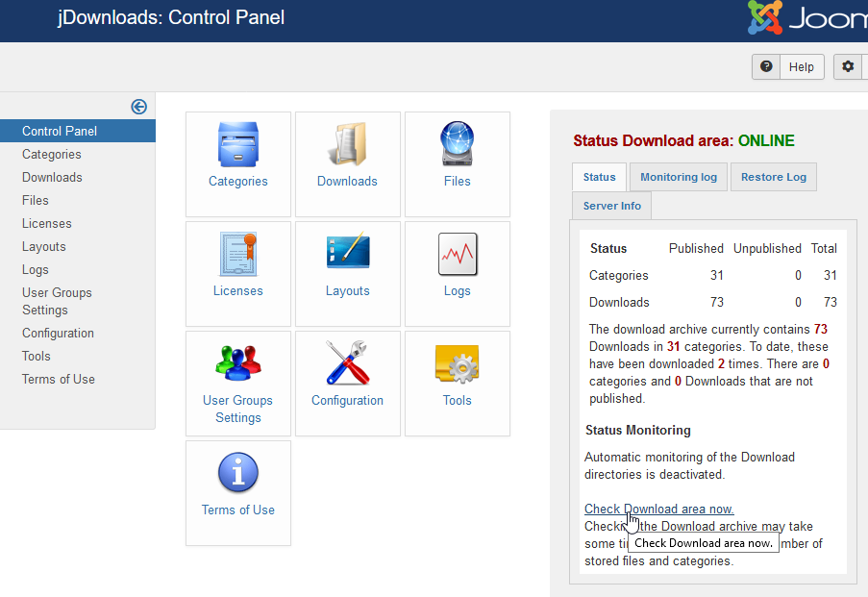Click the Downloads tile text link
Viewport: 868px width, 597px height.
coord(347,181)
